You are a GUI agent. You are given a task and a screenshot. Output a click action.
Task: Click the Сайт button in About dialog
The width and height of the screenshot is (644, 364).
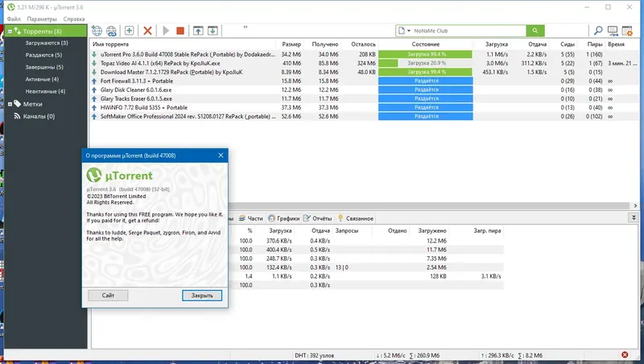pyautogui.click(x=108, y=296)
